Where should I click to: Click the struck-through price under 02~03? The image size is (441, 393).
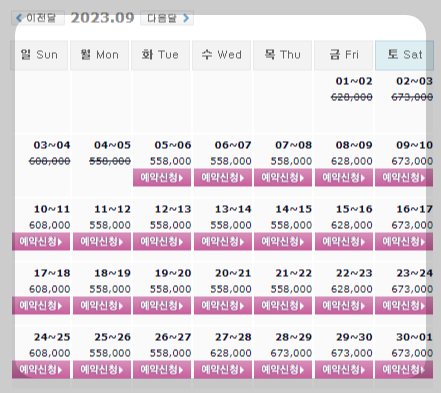[x=412, y=97]
